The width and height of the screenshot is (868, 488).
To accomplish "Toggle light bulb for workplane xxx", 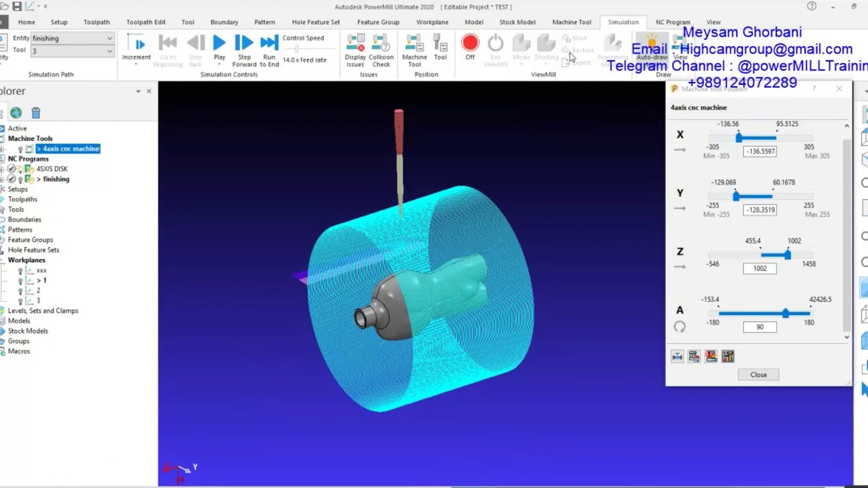I will tap(20, 271).
